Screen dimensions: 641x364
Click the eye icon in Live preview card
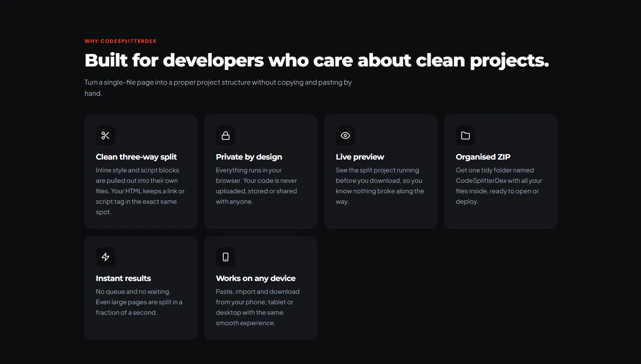345,136
